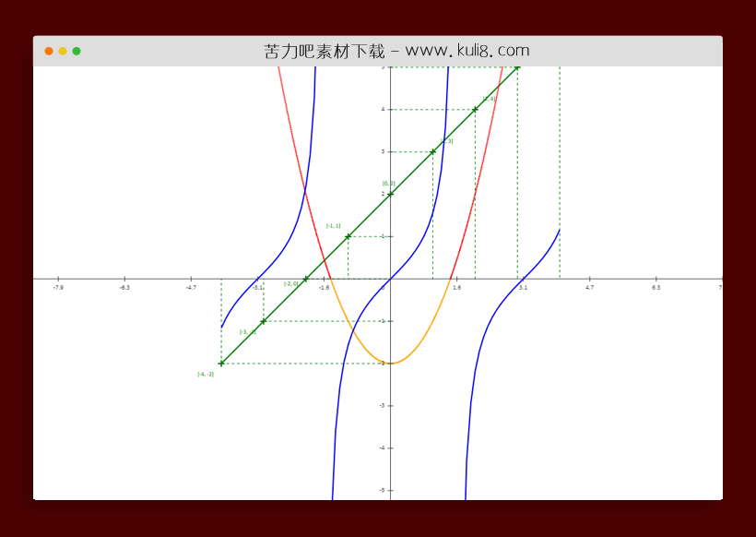This screenshot has width=756, height=537.
Task: Select the -6.3 x-axis tick label
Action: click(124, 288)
